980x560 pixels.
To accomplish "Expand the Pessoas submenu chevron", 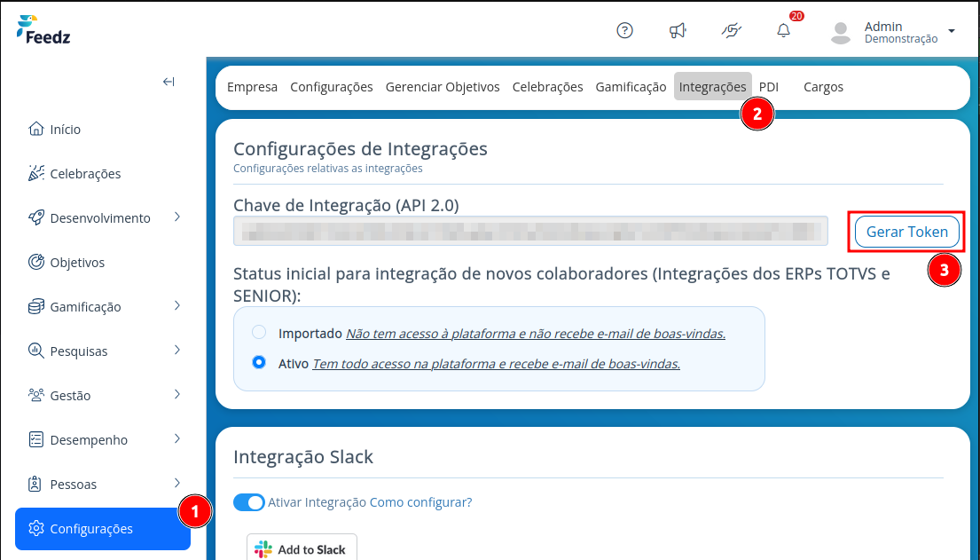I will coord(176,483).
